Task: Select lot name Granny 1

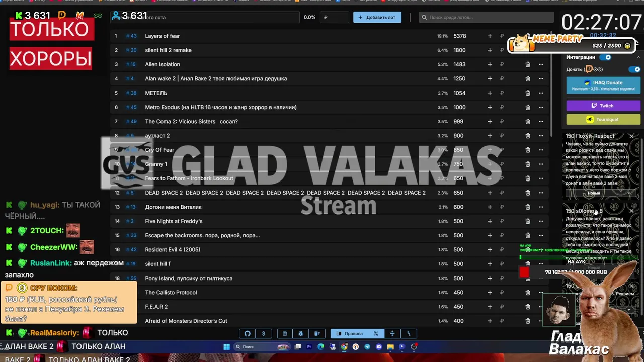Action: [156, 164]
